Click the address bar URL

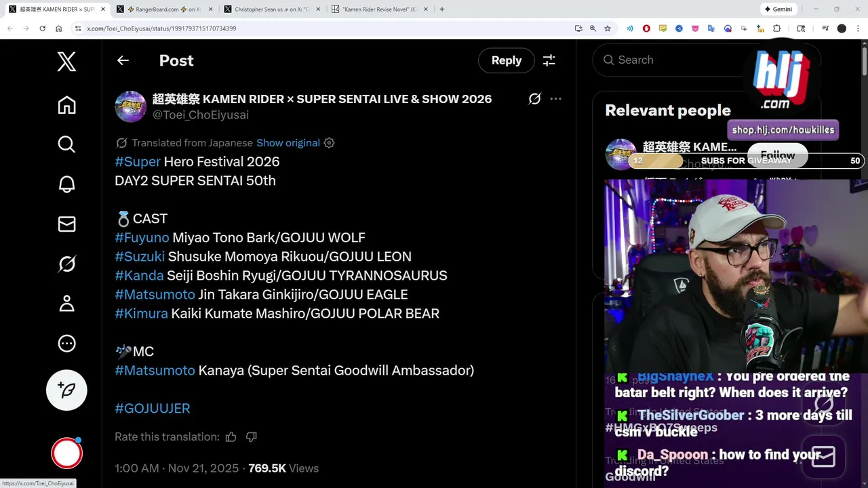[161, 28]
